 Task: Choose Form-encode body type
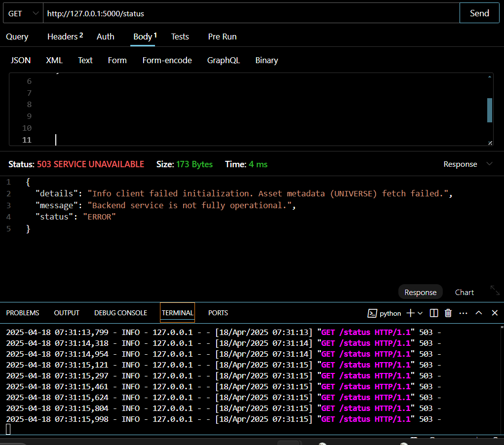point(167,60)
